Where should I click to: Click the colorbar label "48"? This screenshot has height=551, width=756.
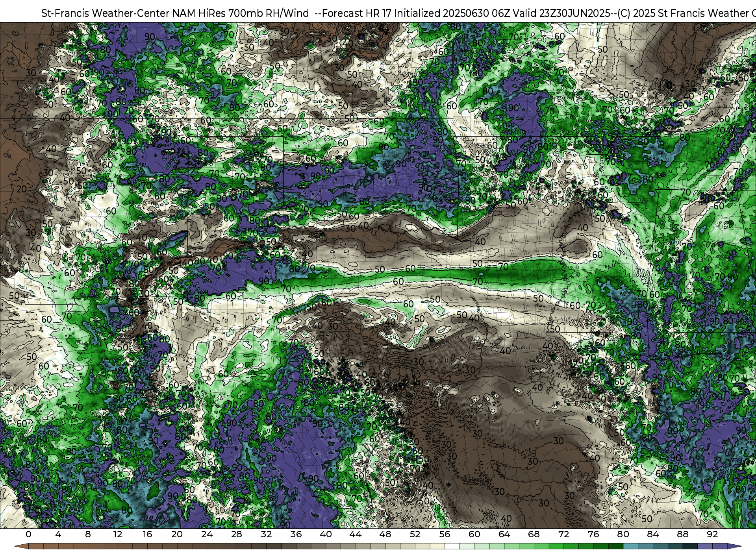click(385, 534)
